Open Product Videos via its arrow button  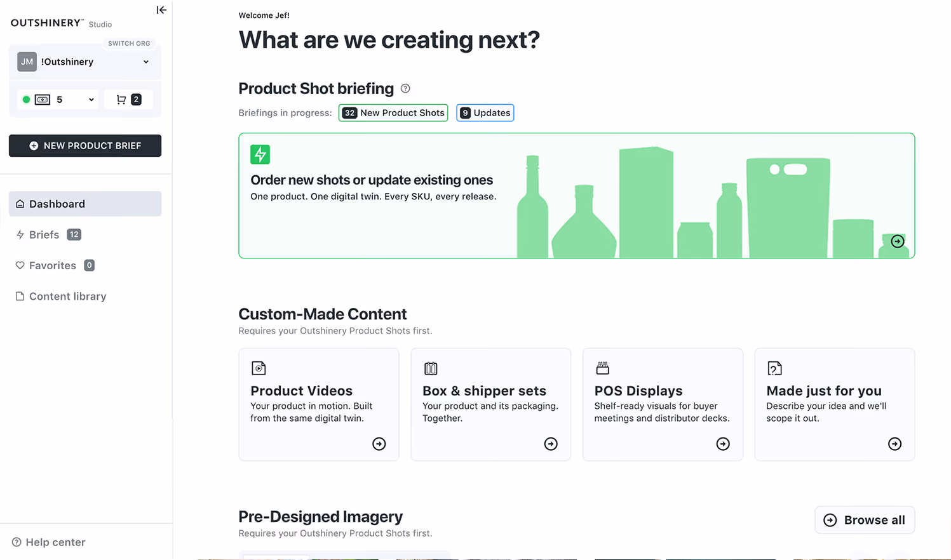click(x=379, y=444)
